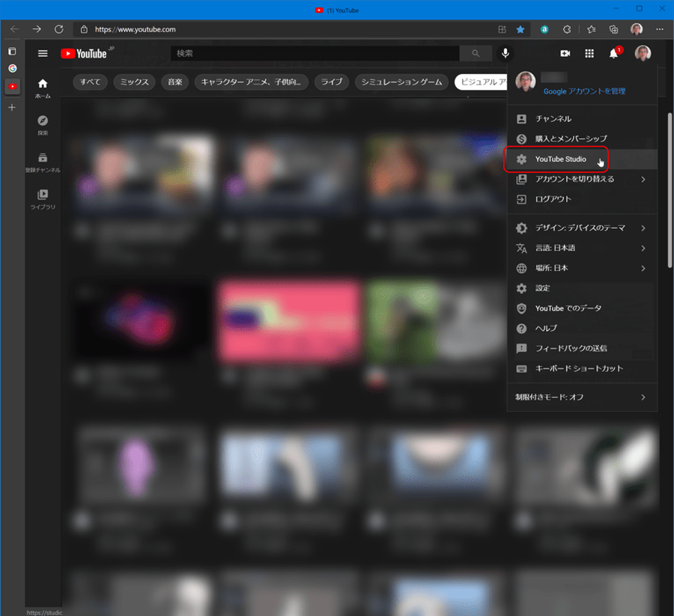Open the notifications bell icon
674x616 pixels.
click(614, 53)
